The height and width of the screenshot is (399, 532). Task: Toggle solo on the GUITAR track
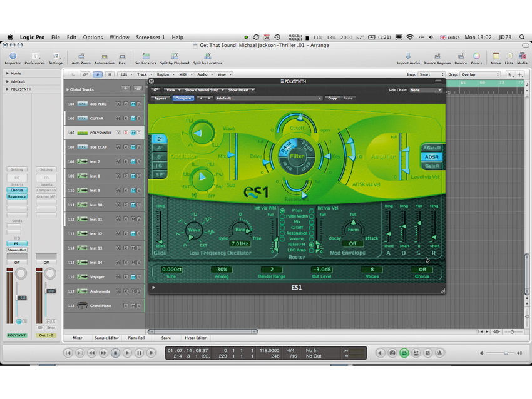(139, 118)
